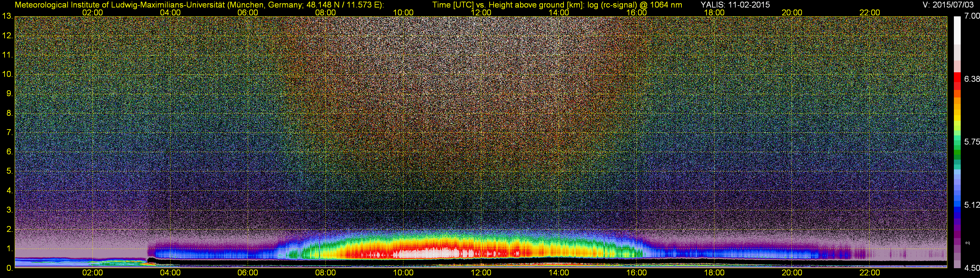Click the coordinates text '48.148 N / 11.573 E'

point(342,5)
